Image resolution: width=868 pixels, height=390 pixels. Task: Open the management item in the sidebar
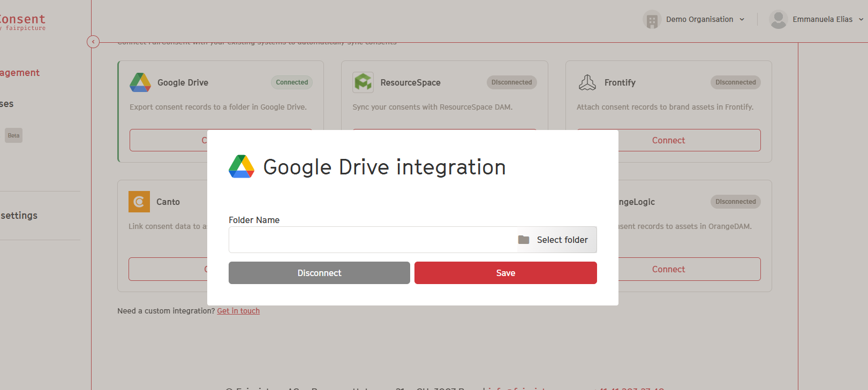point(20,73)
